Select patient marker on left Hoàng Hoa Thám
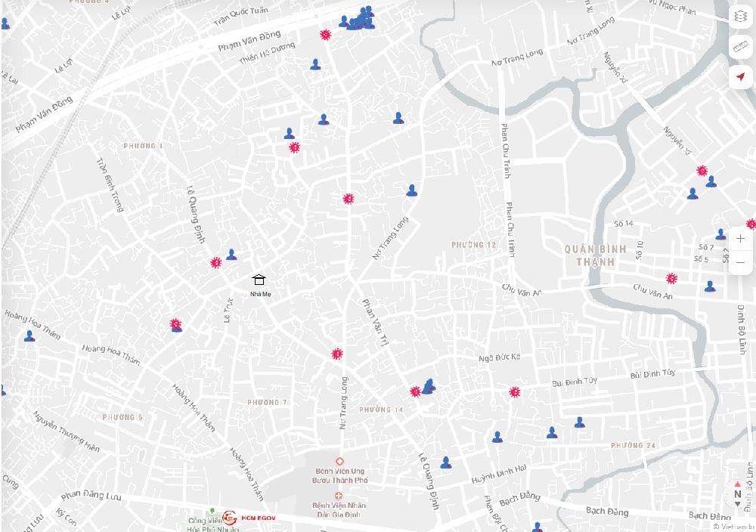 tap(29, 336)
